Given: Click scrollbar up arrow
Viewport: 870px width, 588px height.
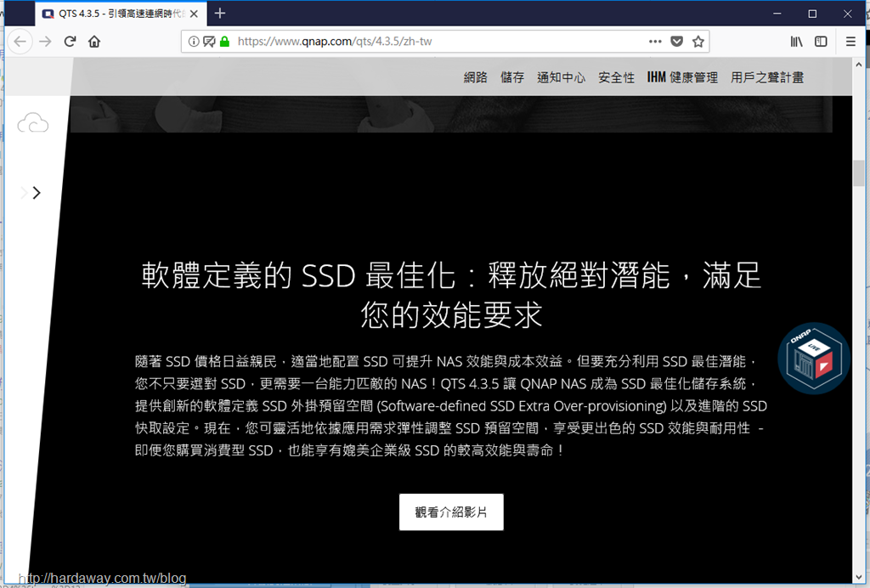Looking at the screenshot, I should click(860, 65).
